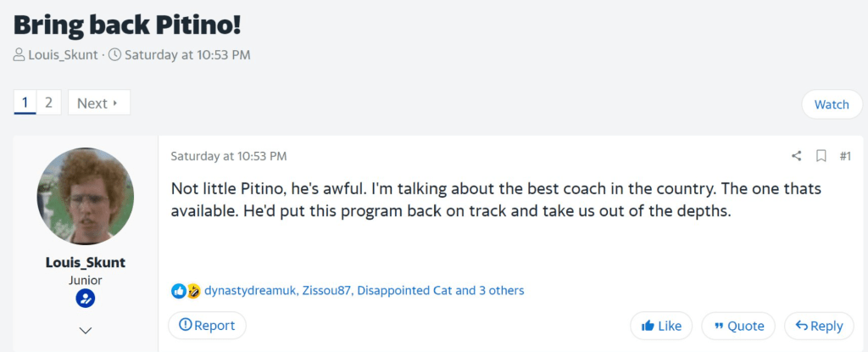
Task: Report this post
Action: 207,325
